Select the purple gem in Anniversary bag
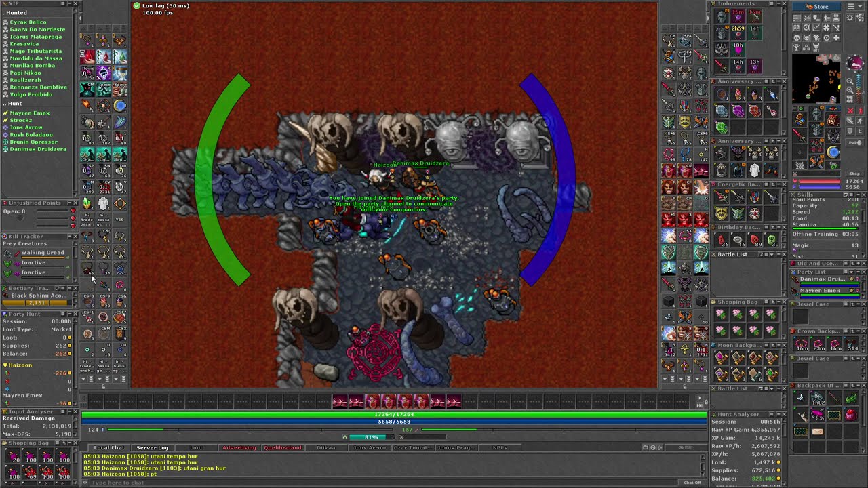Screen dimensions: 868x488 [x=738, y=110]
